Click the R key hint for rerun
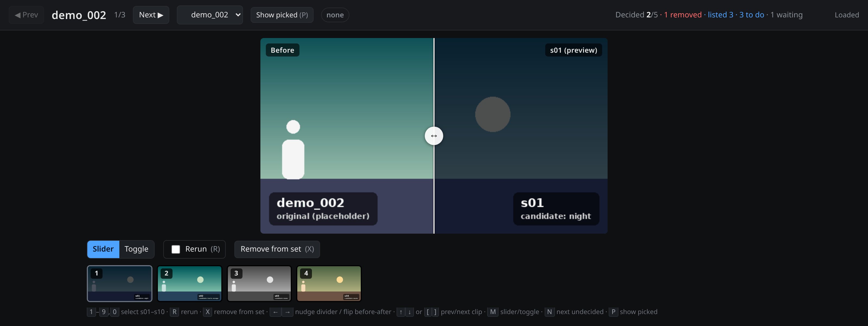Viewport: 868px width, 326px height. 174,312
